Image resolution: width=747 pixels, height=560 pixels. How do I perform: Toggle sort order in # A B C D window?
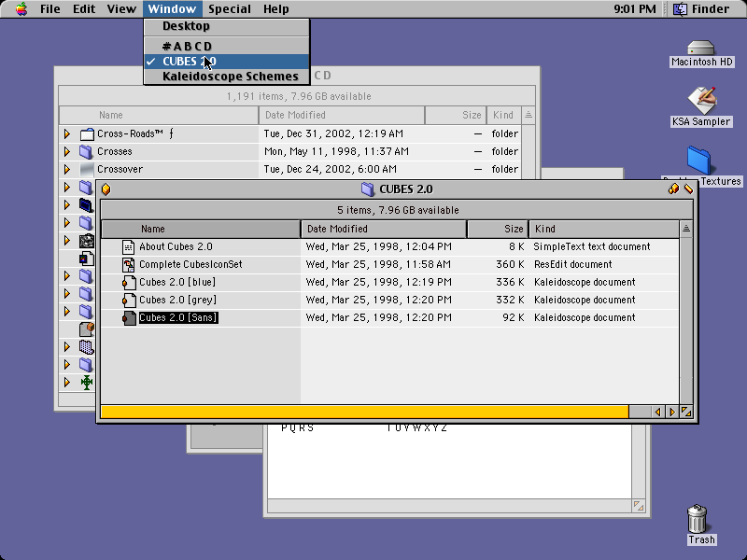(529, 115)
